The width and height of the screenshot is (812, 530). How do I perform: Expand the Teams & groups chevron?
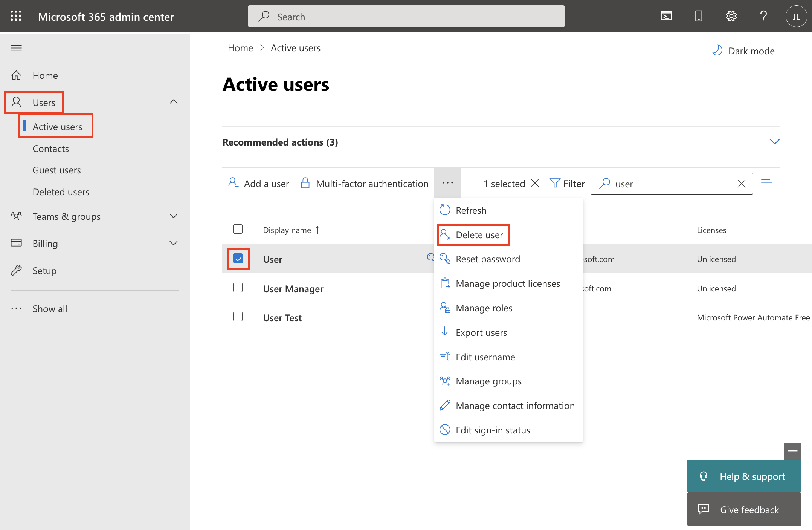coord(174,216)
